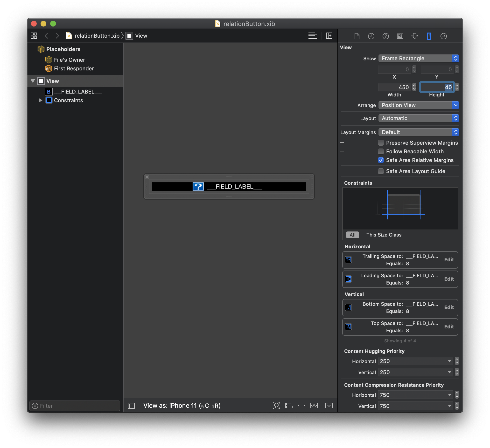490x448 pixels.
Task: Click the Size inspector icon
Action: (428, 36)
